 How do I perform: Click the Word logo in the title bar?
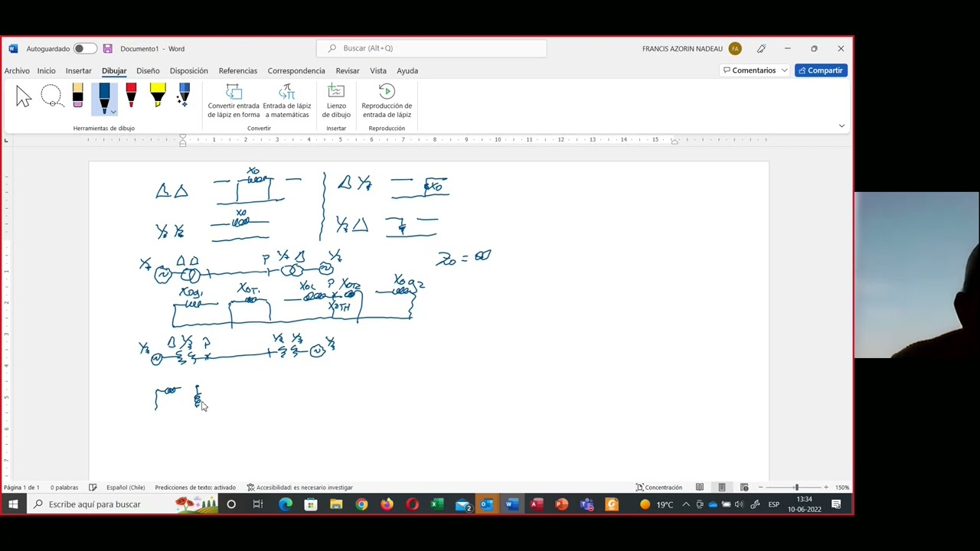[x=13, y=48]
